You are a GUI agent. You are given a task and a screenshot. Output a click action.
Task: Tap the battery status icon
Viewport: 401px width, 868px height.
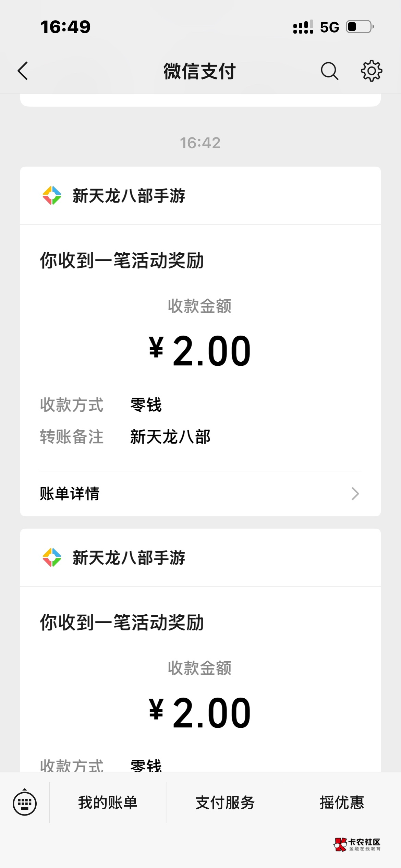pyautogui.click(x=360, y=27)
